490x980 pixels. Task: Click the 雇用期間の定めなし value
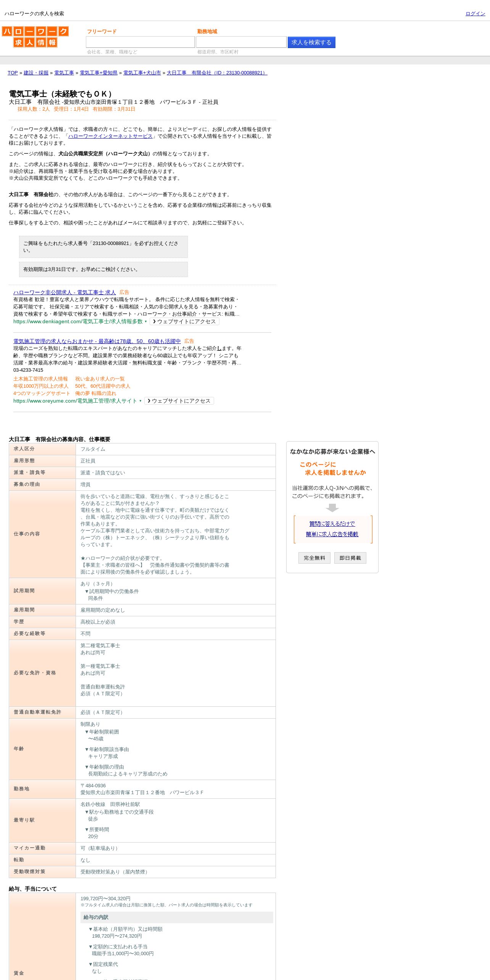pyautogui.click(x=103, y=611)
